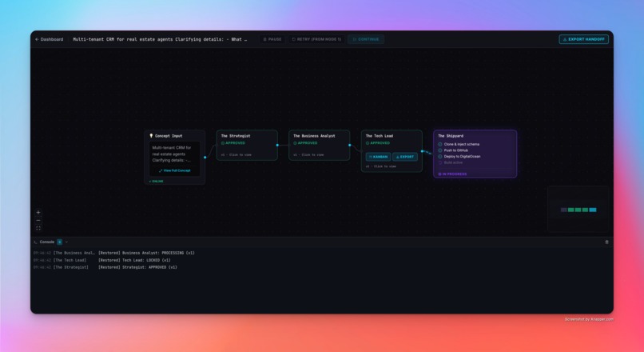This screenshot has width=644, height=352.
Task: Clear the console with trash icon
Action: tap(606, 242)
